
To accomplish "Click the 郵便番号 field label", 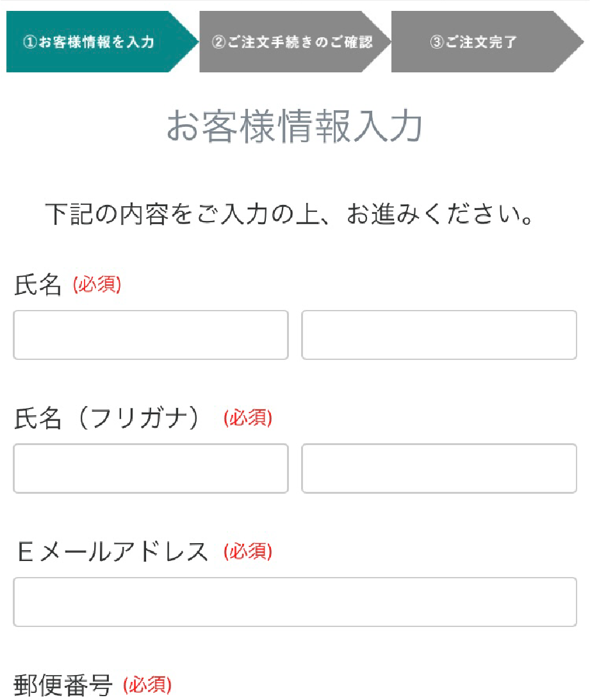I will coord(63,686).
